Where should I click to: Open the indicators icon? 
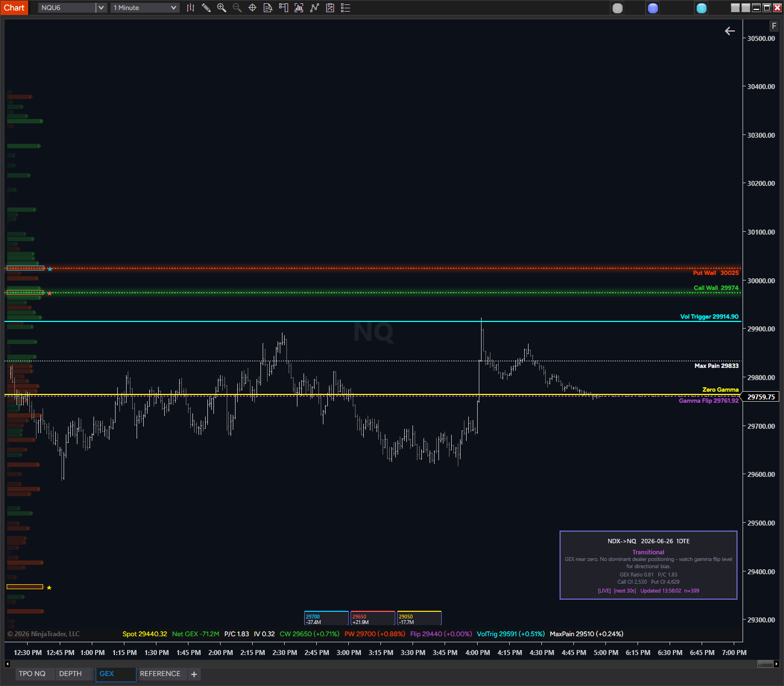click(x=299, y=8)
